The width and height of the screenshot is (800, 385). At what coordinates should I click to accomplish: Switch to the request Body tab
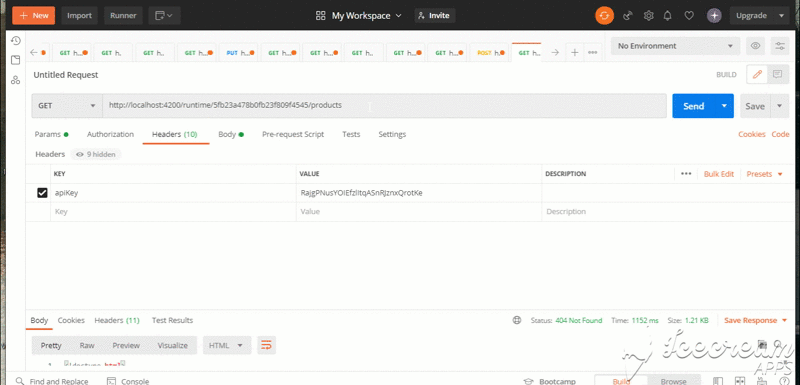click(x=231, y=134)
